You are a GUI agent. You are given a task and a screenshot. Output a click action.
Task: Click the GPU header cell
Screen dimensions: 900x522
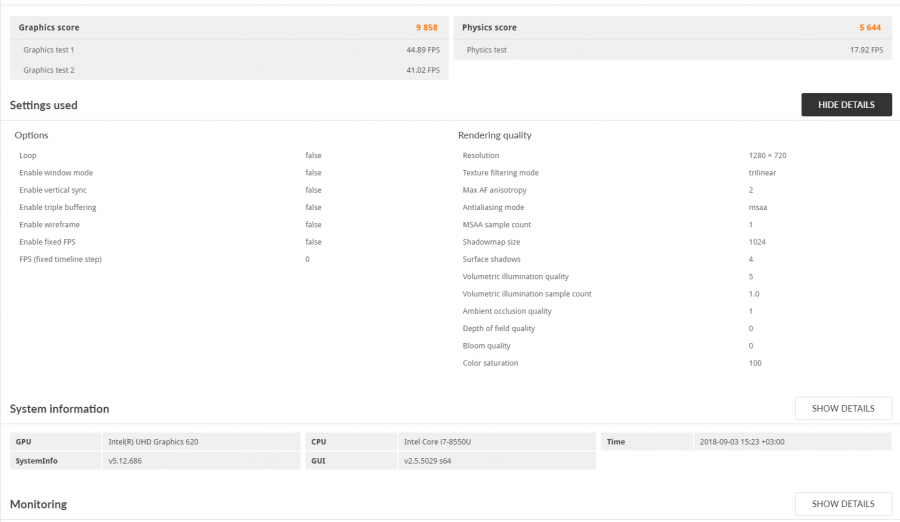(x=56, y=442)
